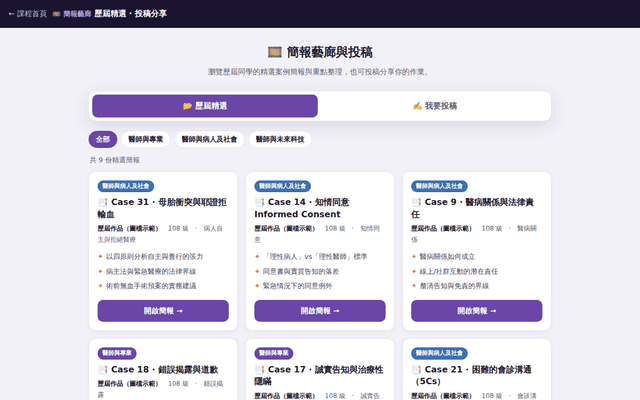Click bullet 線上/社群互動的潛在責任
The width and height of the screenshot is (640, 400).
458,271
